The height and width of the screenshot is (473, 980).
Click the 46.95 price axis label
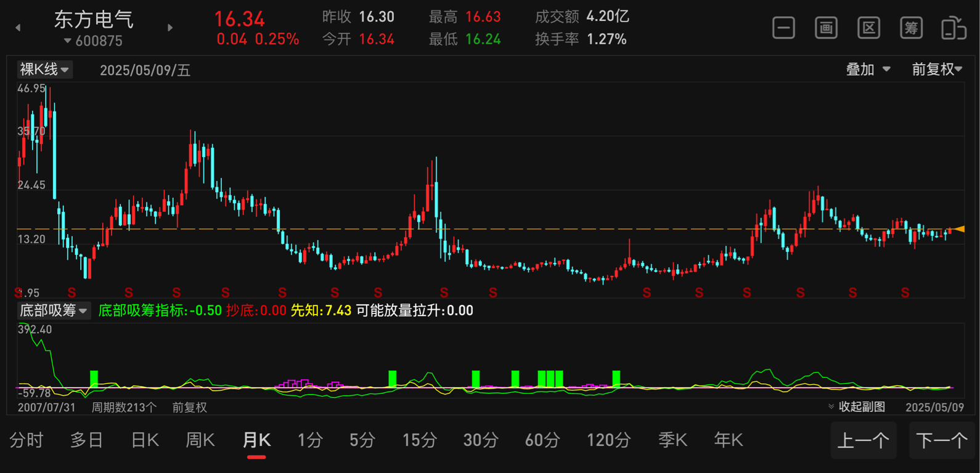(31, 89)
